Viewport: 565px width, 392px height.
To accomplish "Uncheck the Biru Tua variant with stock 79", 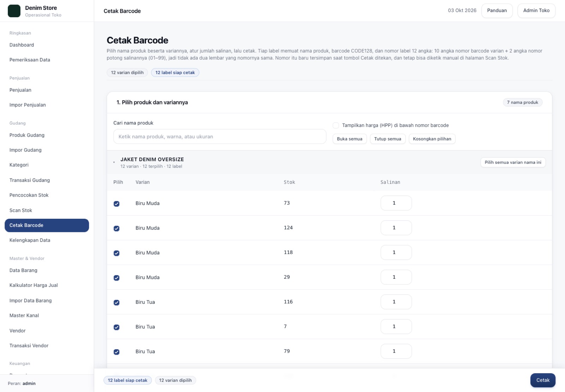I will [x=117, y=352].
